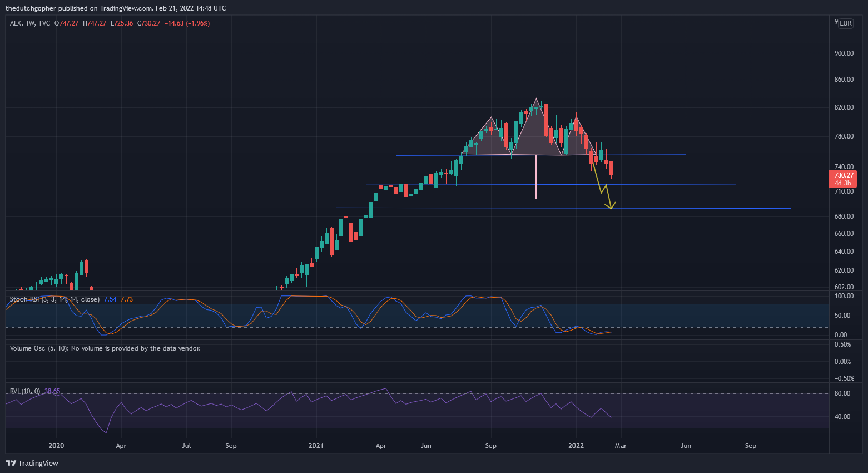868x473 pixels.
Task: Click the red 730.27 current price tag
Action: pos(844,175)
